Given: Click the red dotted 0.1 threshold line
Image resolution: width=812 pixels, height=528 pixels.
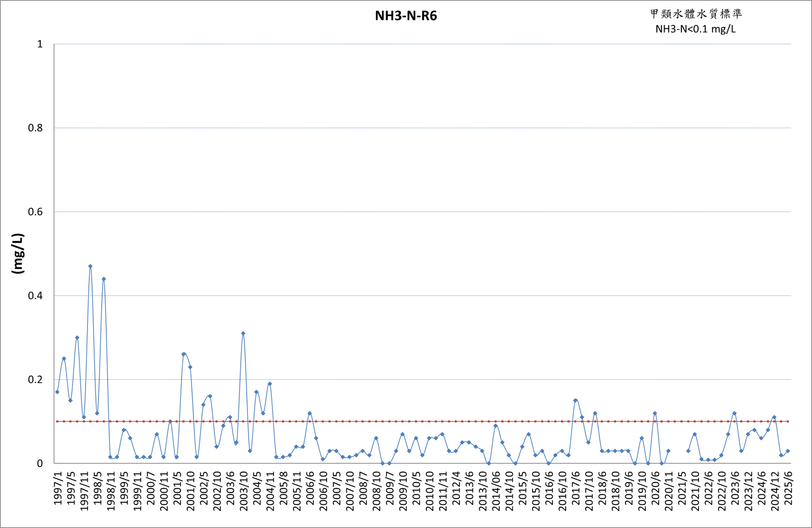Looking at the screenshot, I should (x=422, y=421).
